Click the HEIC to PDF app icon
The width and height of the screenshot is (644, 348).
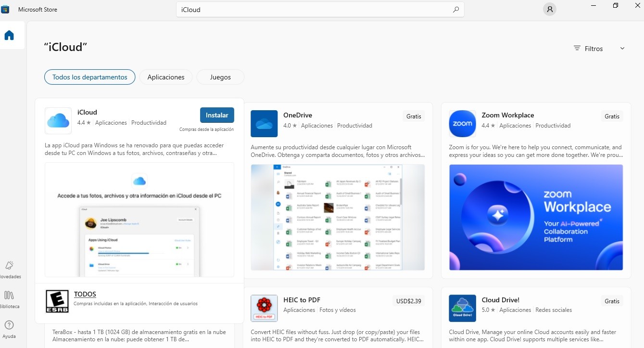tap(264, 308)
